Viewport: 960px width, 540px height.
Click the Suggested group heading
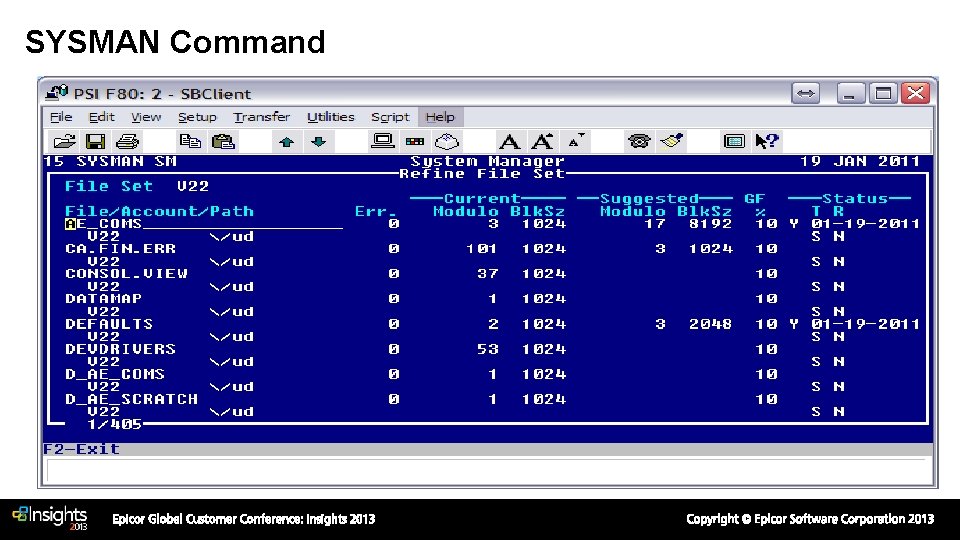(x=649, y=198)
